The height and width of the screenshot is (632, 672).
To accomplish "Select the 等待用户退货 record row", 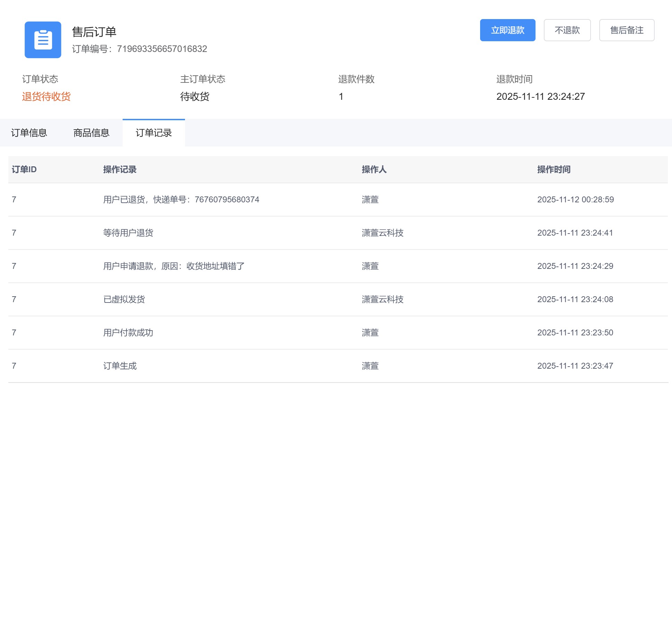I will click(x=128, y=233).
